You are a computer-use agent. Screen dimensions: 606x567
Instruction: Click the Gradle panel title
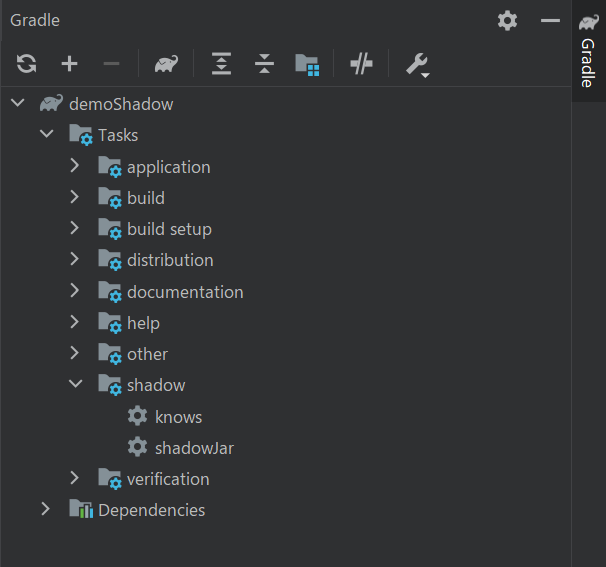click(x=35, y=20)
